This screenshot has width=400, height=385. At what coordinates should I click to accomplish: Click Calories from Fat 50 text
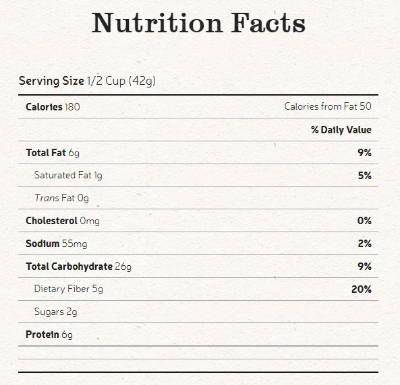coord(328,106)
